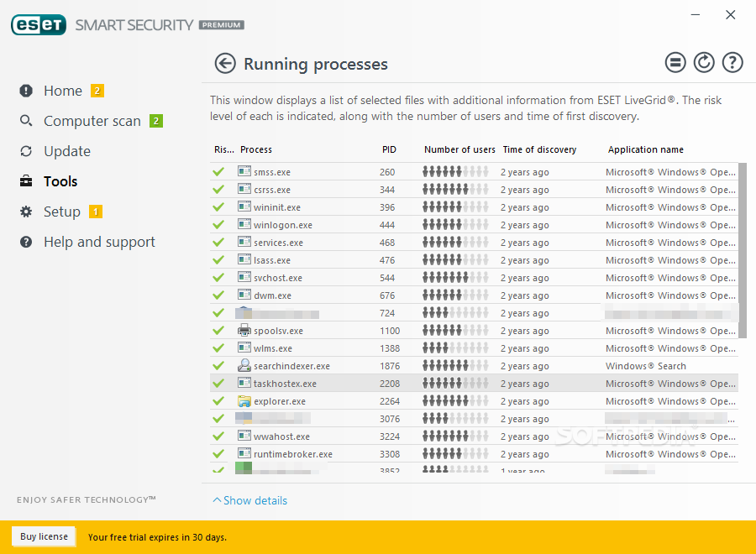Click the green risk checkmark for csrss.exe
The width and height of the screenshot is (756, 554).
coord(218,190)
